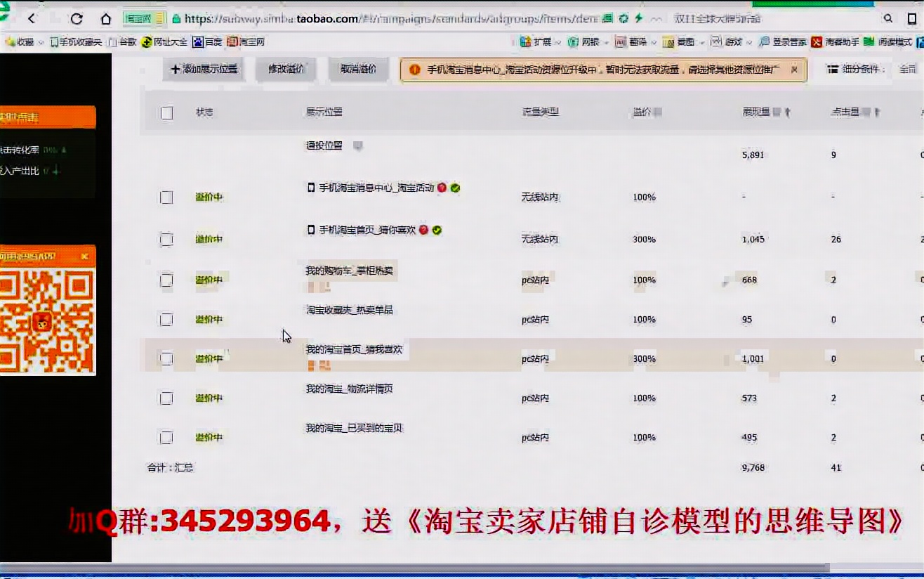Click the QR code image
924x579 pixels.
47,322
